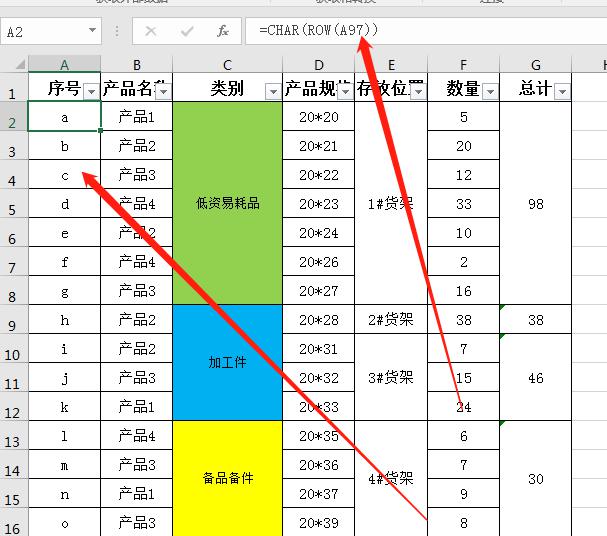
Task: Click the Select All corner triangle
Action: click(20, 64)
